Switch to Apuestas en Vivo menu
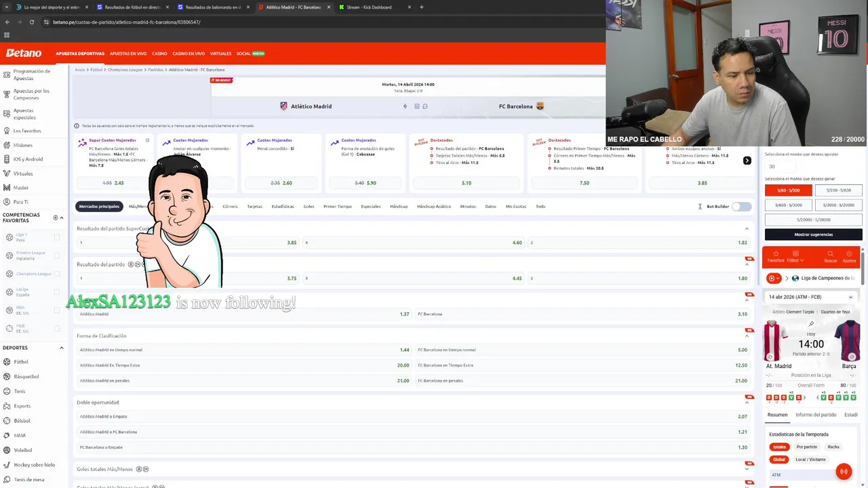 pos(128,54)
